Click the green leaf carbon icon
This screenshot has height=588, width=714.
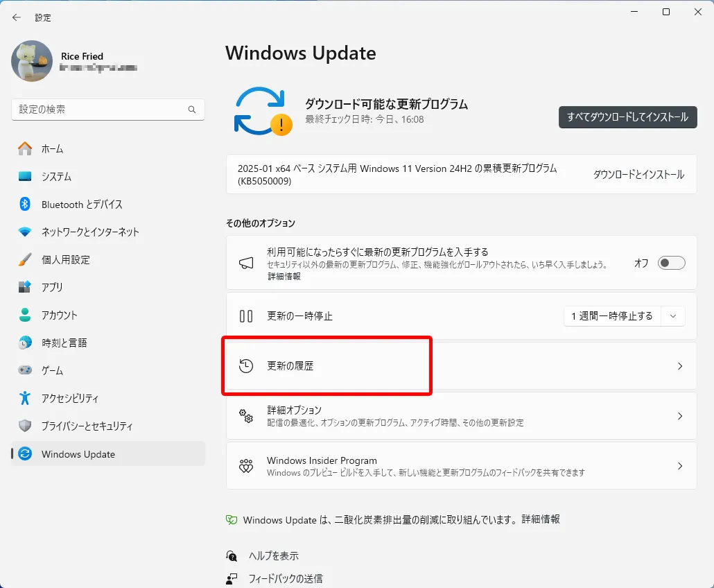point(232,519)
